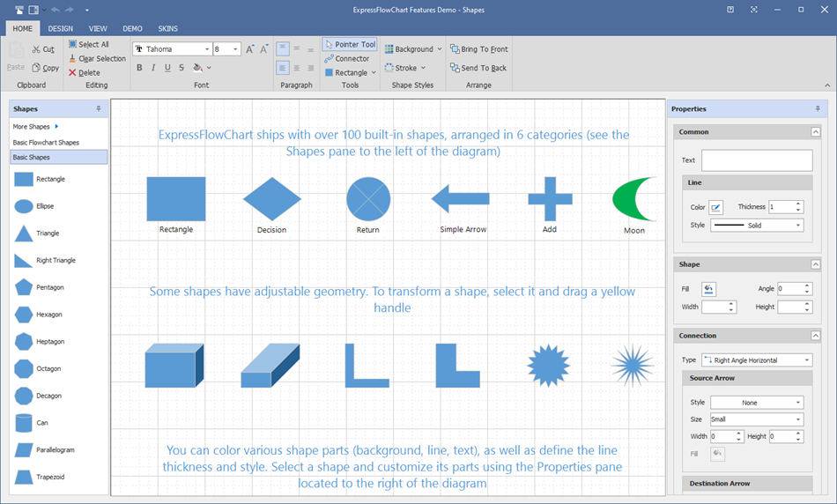Viewport: 837px width, 504px height.
Task: Open the SKINS ribbon tab
Action: click(x=167, y=28)
